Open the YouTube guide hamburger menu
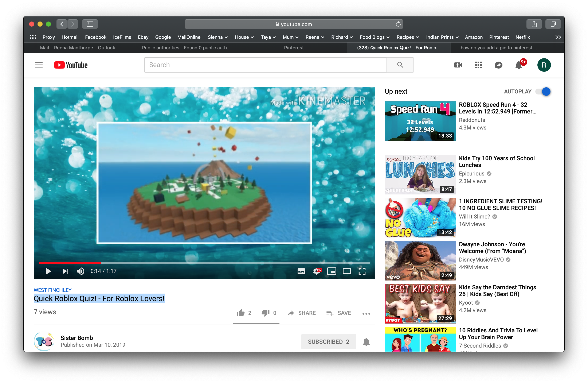The image size is (588, 383). [39, 65]
